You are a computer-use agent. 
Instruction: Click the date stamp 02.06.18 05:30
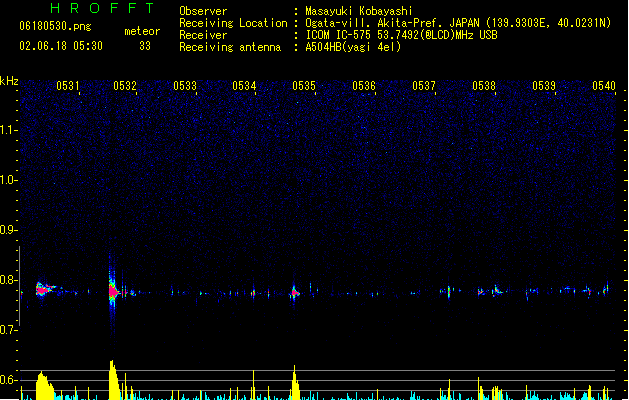61,46
